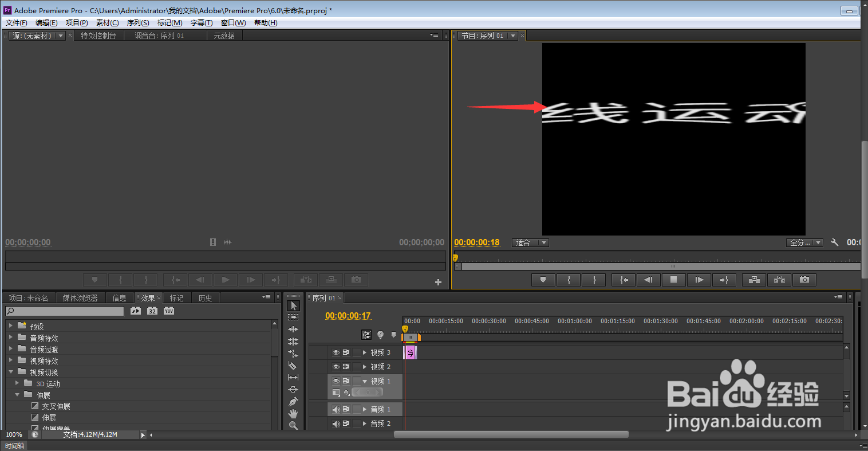Add marker in timeline header

[393, 335]
